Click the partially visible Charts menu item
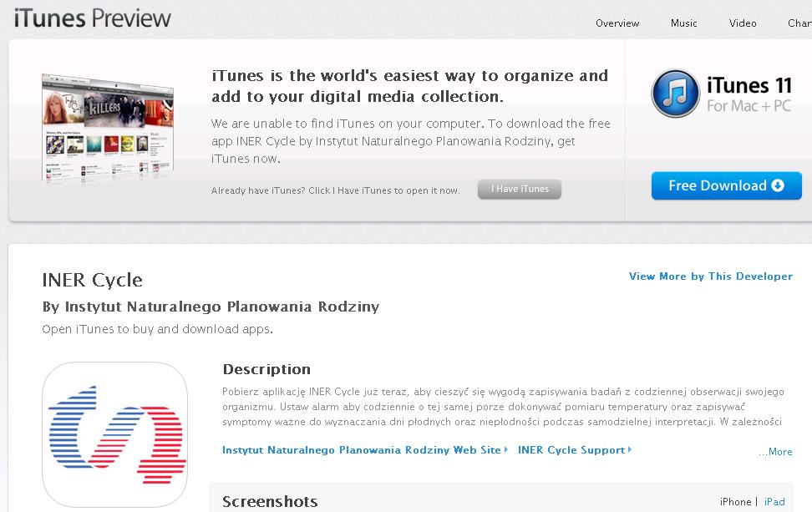The width and height of the screenshot is (812, 512). pos(799,23)
